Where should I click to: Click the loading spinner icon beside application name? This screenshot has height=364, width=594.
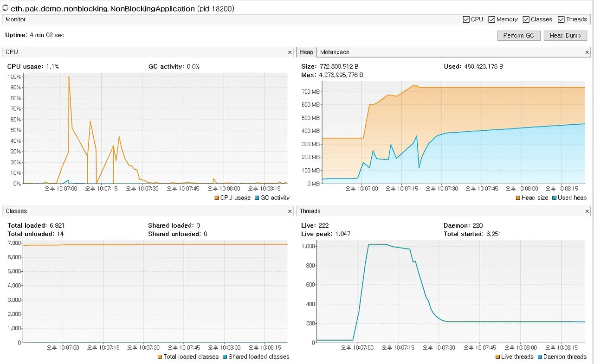[6, 8]
